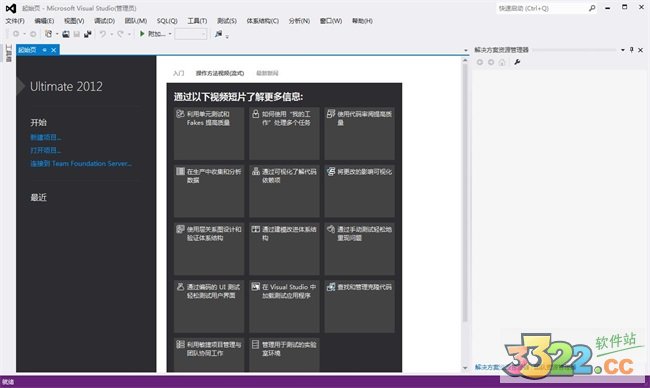Open the SQL(Q) menu
Image resolution: width=650 pixels, height=388 pixels.
(x=167, y=21)
